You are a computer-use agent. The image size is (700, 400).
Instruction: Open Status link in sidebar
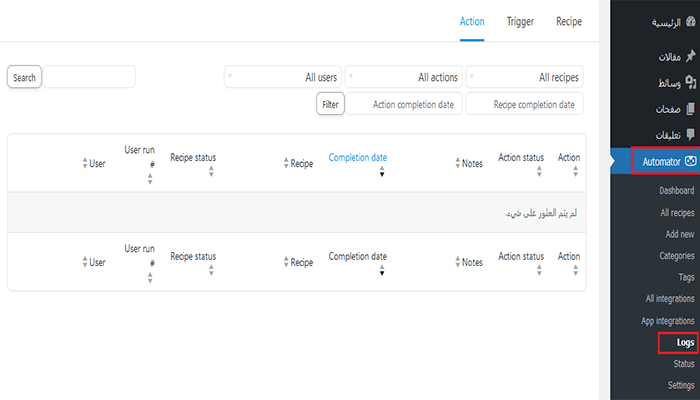tap(684, 364)
